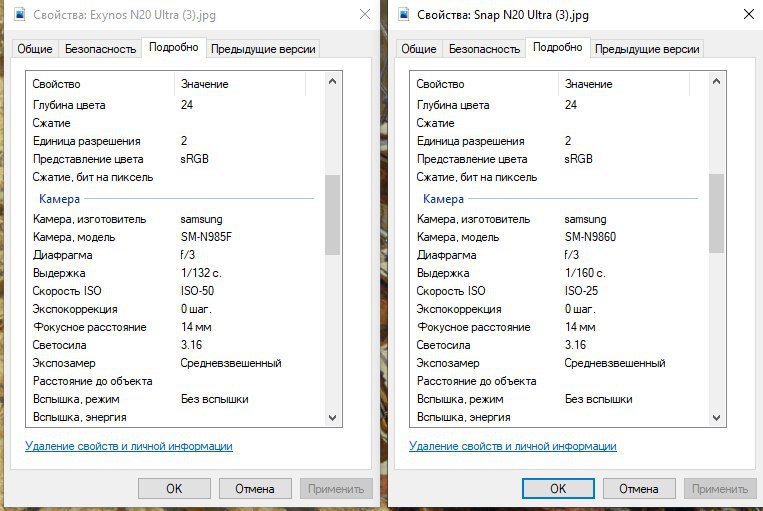Click the file icon in Snap title bar
The image size is (763, 511).
click(404, 15)
